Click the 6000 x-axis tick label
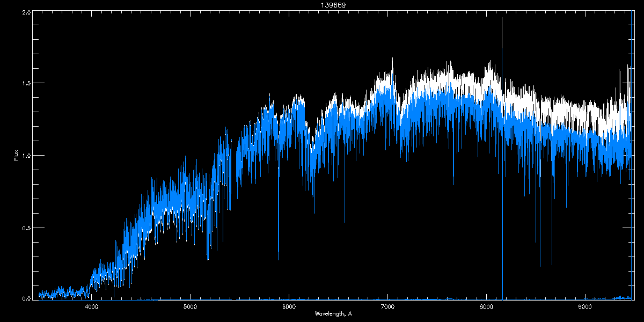Image resolution: width=644 pixels, height=322 pixels. click(x=289, y=307)
